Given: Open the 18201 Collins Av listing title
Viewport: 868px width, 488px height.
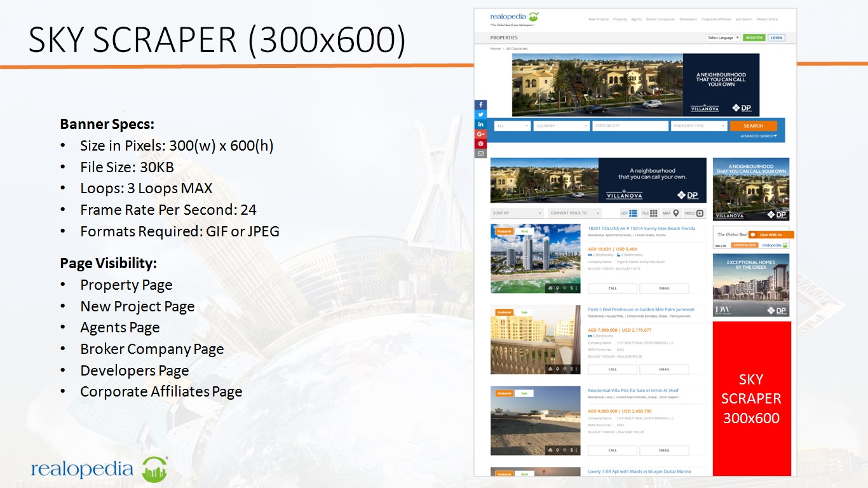Looking at the screenshot, I should tap(641, 228).
